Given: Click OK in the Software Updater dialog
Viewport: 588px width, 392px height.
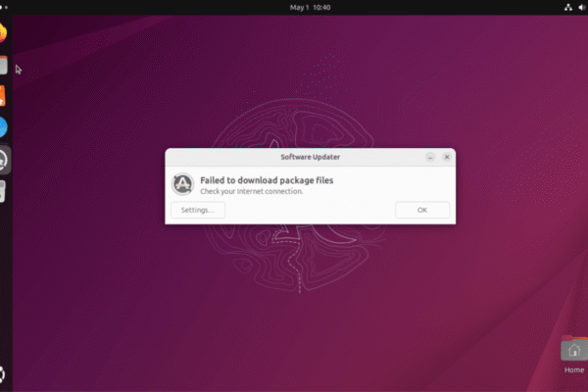Looking at the screenshot, I should pyautogui.click(x=422, y=210).
